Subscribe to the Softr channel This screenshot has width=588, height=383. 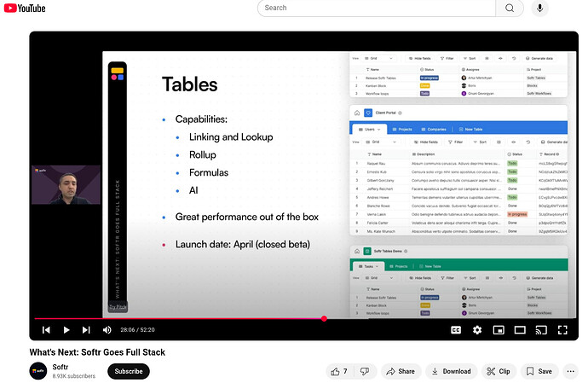pos(129,371)
